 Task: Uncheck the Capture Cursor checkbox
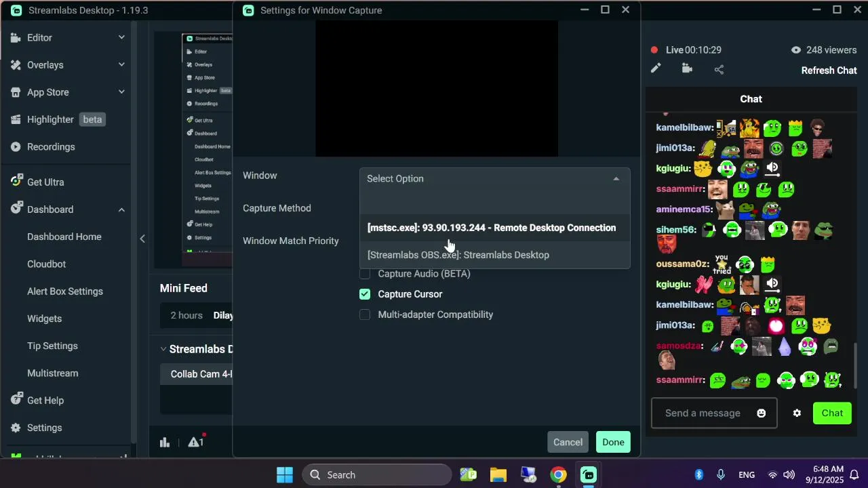click(365, 294)
